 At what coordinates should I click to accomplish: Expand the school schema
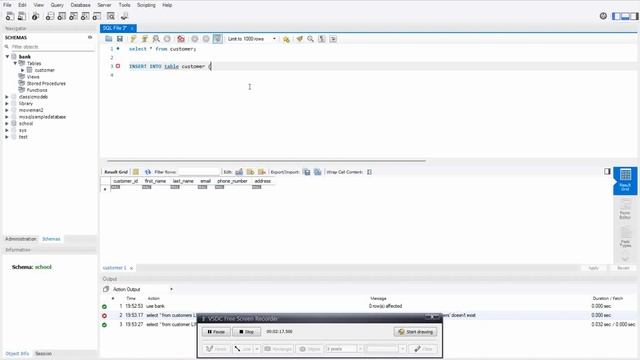coord(7,124)
